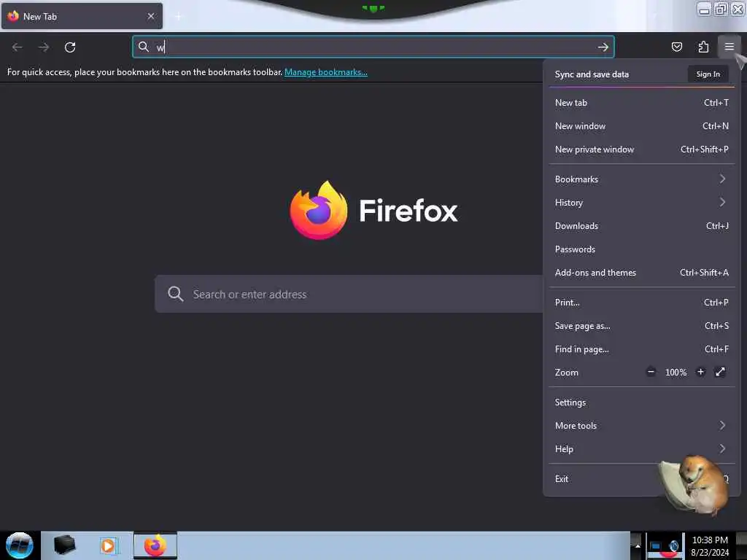Zoom out with the minus button

tap(651, 372)
